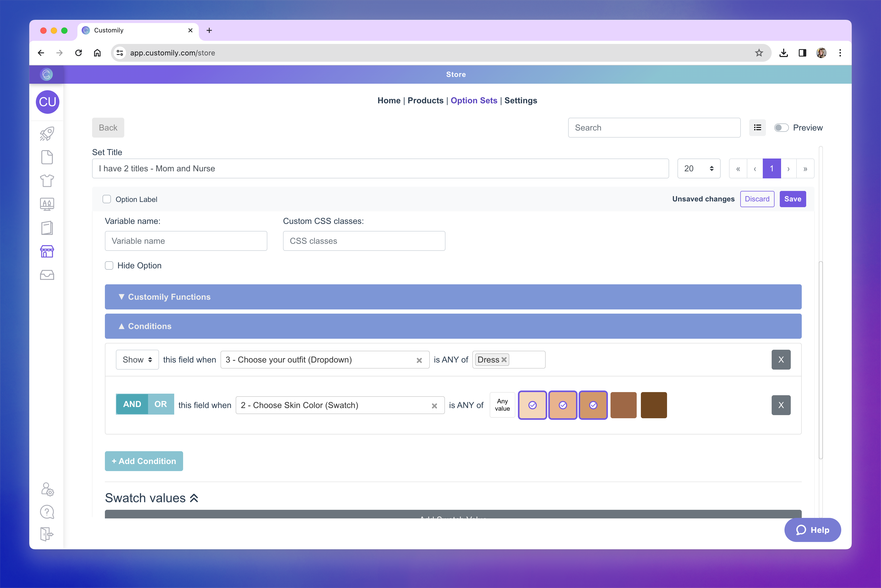
Task: Click the t-shirt products sidebar icon
Action: click(47, 181)
